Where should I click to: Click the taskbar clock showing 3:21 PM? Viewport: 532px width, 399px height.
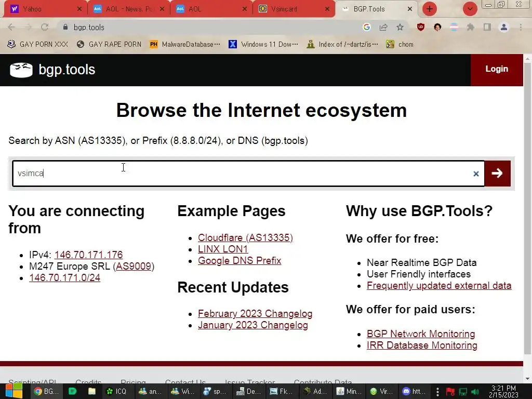click(x=503, y=392)
